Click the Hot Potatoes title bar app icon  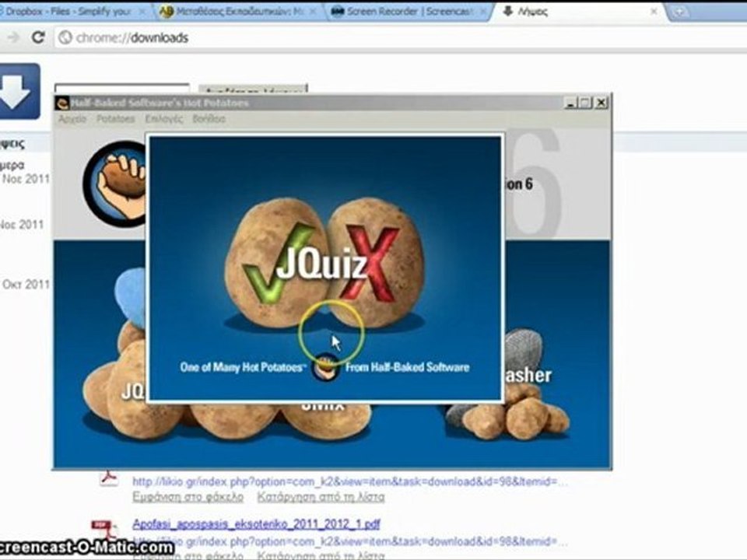[62, 103]
